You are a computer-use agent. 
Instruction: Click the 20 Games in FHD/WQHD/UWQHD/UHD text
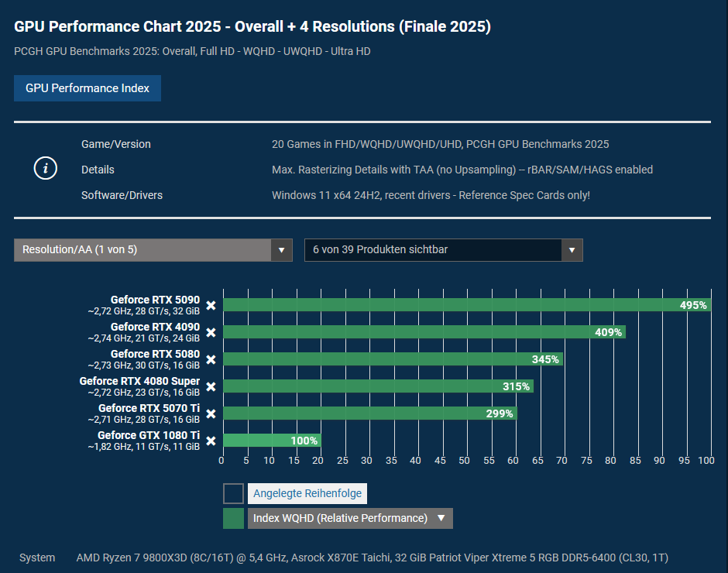pos(440,144)
